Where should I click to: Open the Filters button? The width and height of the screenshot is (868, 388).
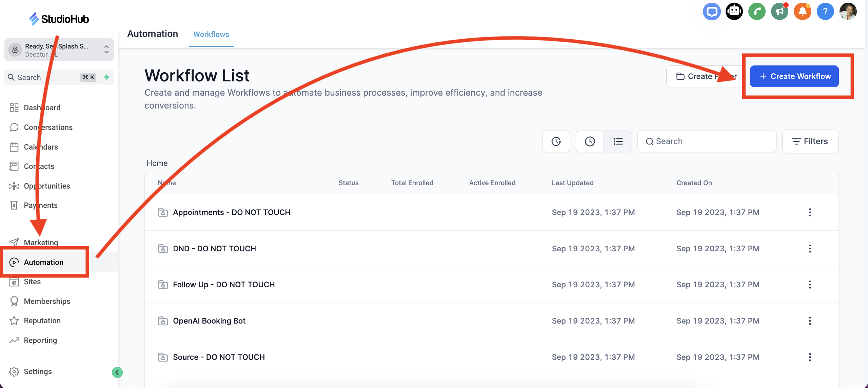pyautogui.click(x=810, y=141)
